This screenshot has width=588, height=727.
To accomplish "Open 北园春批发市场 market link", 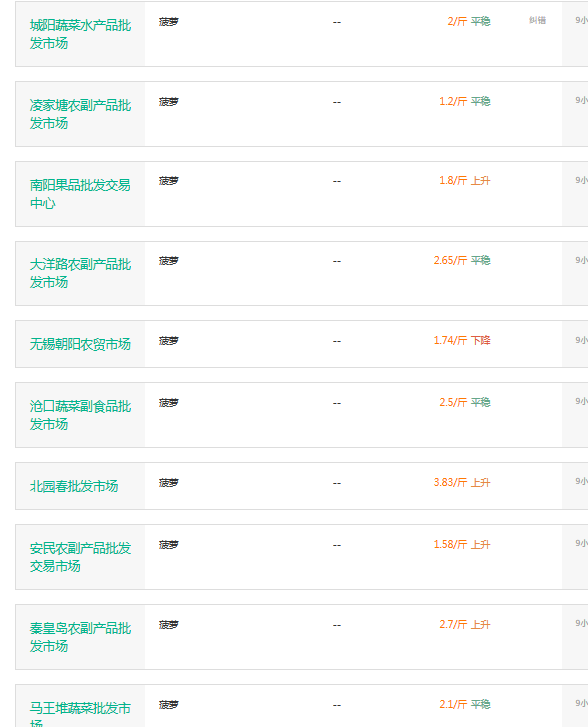I will point(74,486).
